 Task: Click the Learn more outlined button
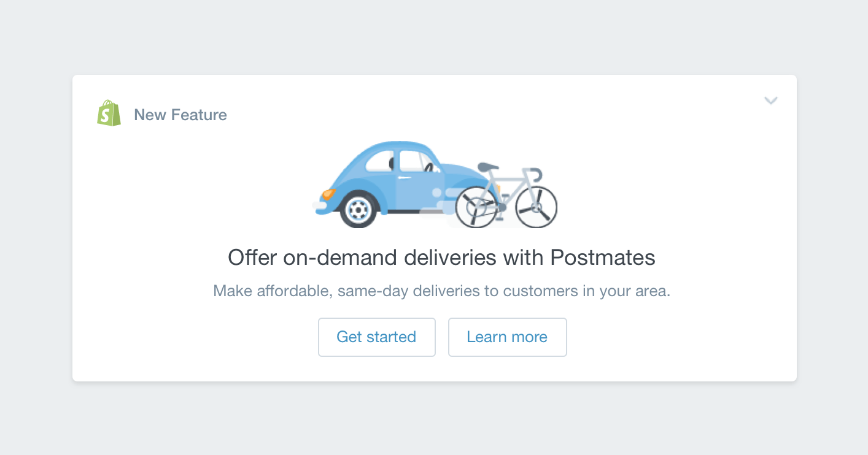(507, 337)
